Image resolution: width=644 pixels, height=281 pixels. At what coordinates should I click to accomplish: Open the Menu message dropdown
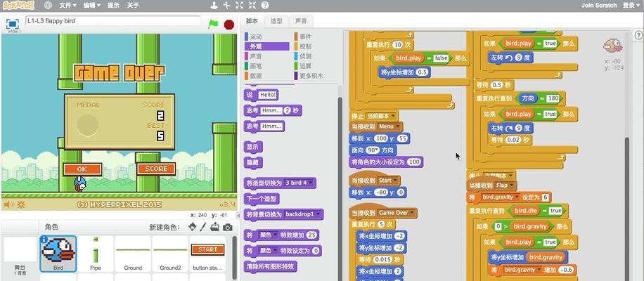389,126
